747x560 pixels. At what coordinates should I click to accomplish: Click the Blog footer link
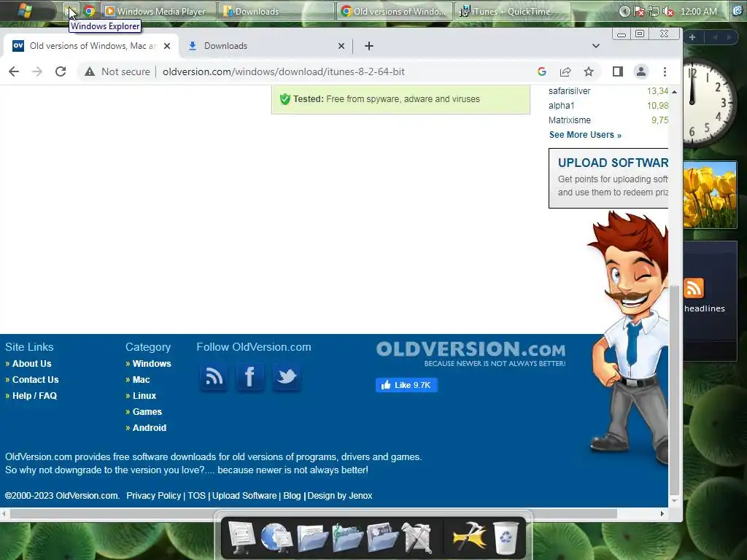[x=292, y=496]
